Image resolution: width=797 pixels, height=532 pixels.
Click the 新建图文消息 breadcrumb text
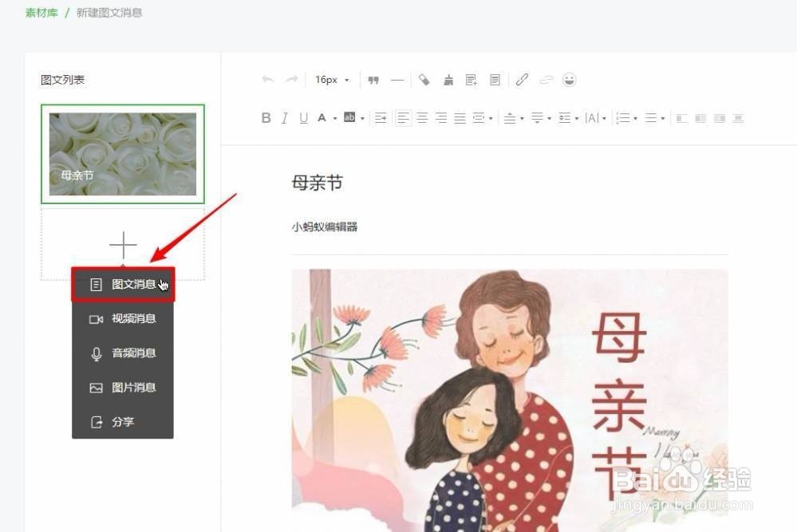point(109,13)
